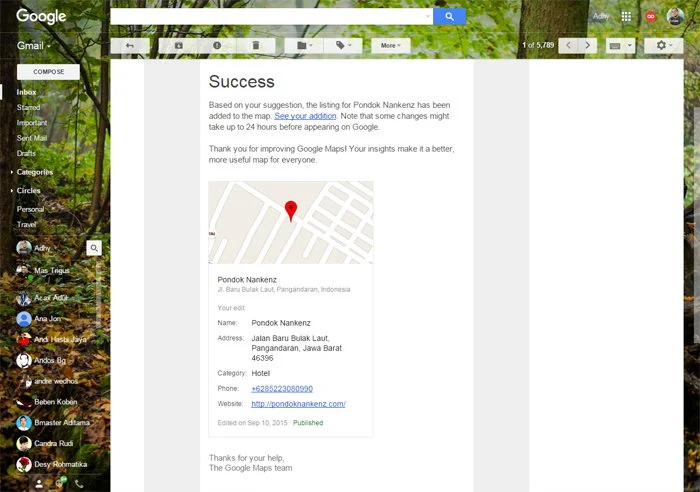Viewport: 700px width, 492px height.
Task: Report this email as spam
Action: [x=217, y=46]
